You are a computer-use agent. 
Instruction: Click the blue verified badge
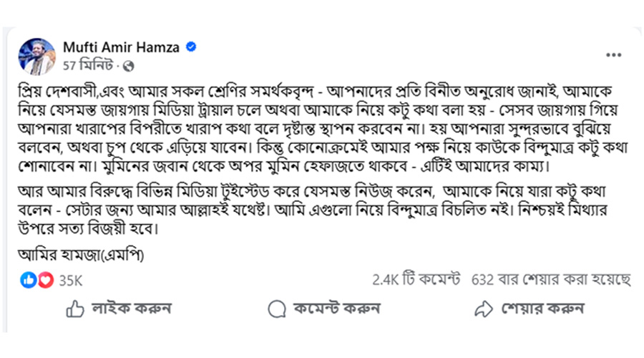(192, 48)
